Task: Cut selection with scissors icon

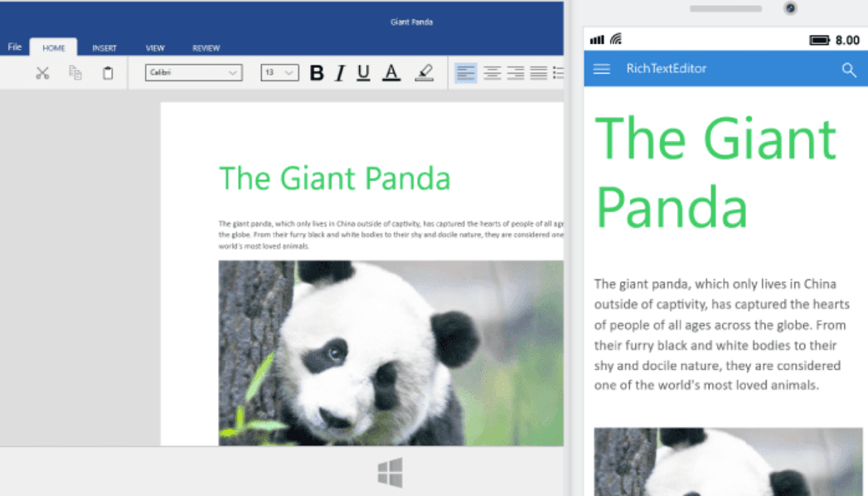Action: (42, 72)
